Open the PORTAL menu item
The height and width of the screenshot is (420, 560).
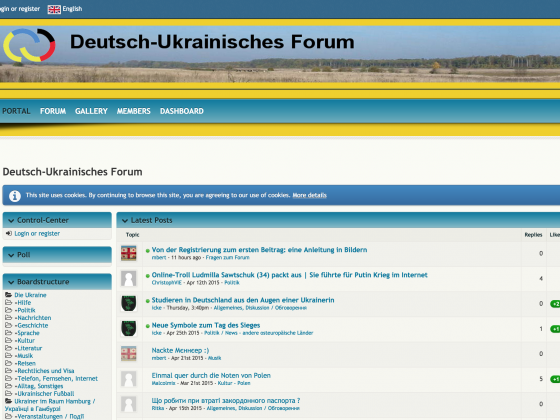16,111
